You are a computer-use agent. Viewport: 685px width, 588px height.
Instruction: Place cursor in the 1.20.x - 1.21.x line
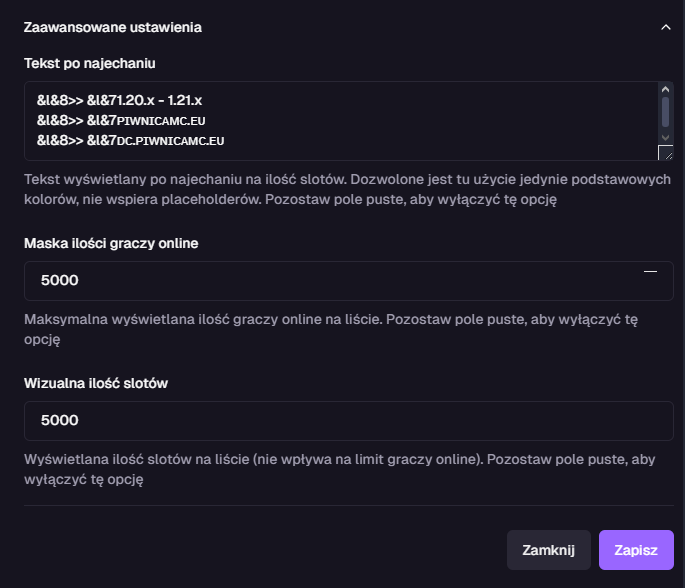pos(120,101)
